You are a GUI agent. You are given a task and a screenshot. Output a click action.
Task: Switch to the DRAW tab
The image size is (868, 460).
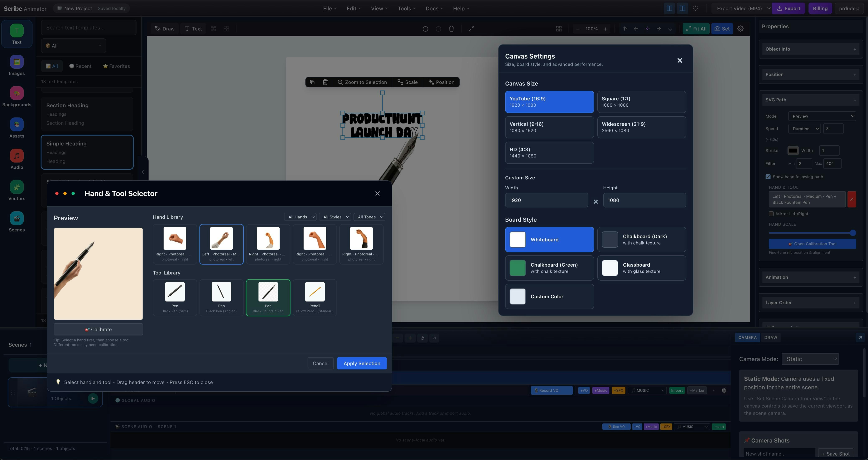click(770, 338)
